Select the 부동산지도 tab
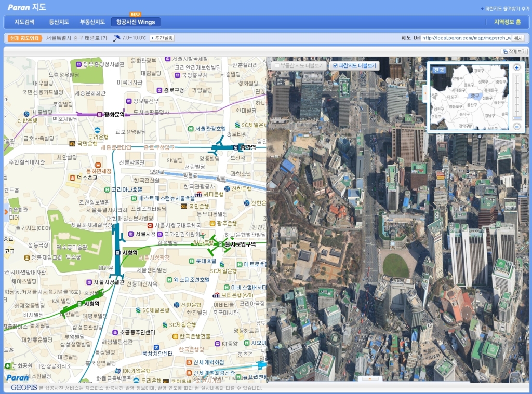This screenshot has height=394, width=532. click(92, 22)
